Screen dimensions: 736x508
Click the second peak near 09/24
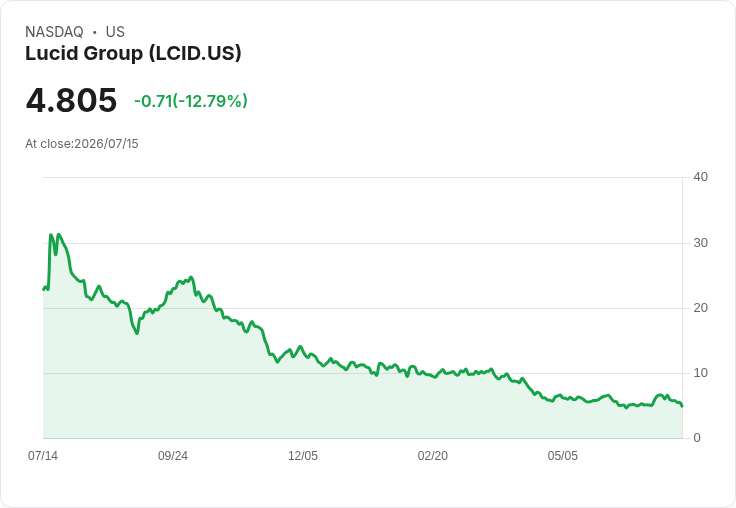tap(191, 277)
